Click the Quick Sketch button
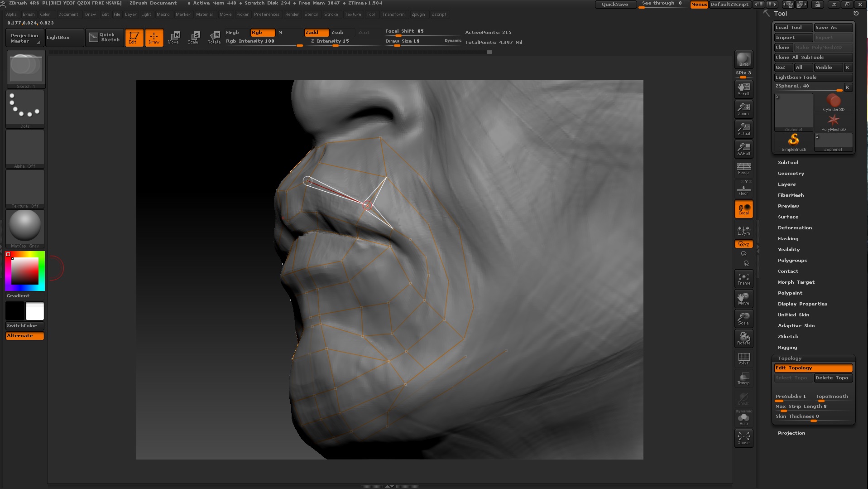 click(105, 38)
